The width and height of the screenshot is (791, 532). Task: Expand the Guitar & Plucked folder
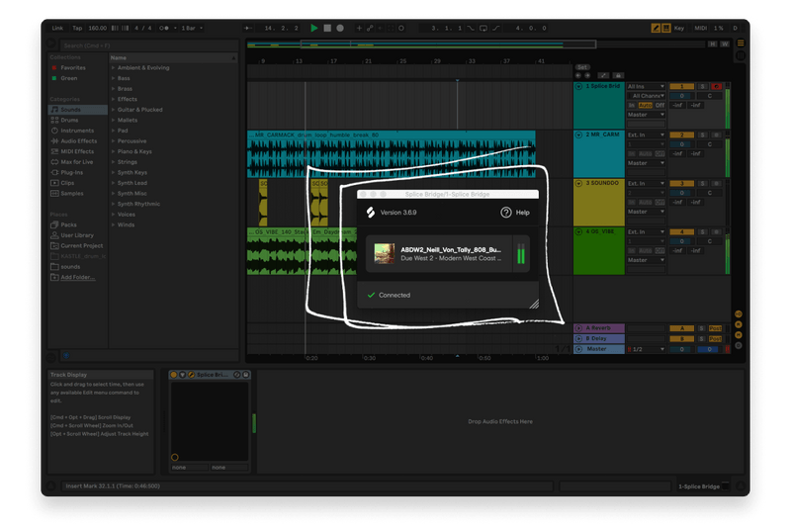click(114, 110)
